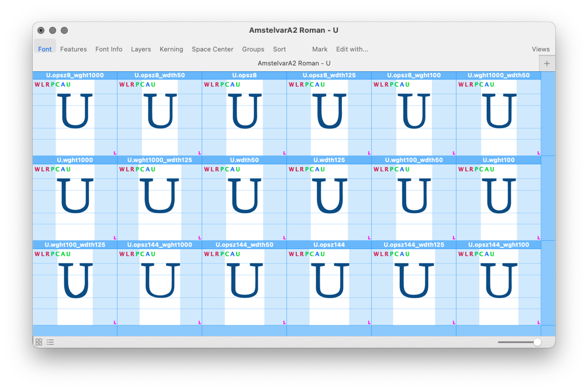The image size is (588, 391).
Task: Open the Features editor
Action: (x=73, y=49)
